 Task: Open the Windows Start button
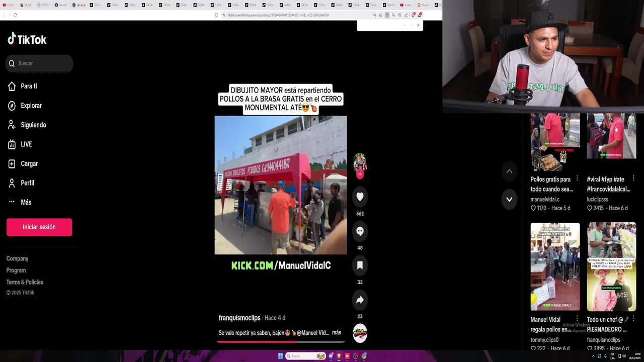click(280, 356)
